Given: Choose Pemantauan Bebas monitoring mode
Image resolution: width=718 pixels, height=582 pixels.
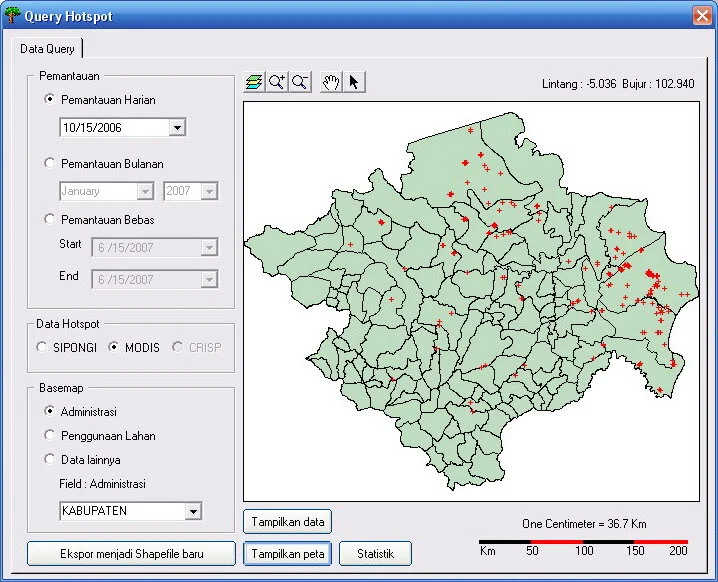Looking at the screenshot, I should pos(50,219).
